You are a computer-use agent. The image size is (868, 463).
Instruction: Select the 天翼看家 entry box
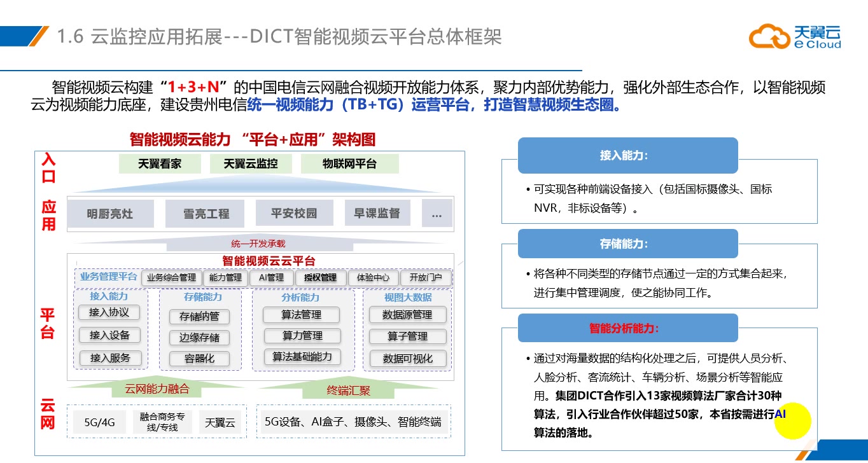159,163
